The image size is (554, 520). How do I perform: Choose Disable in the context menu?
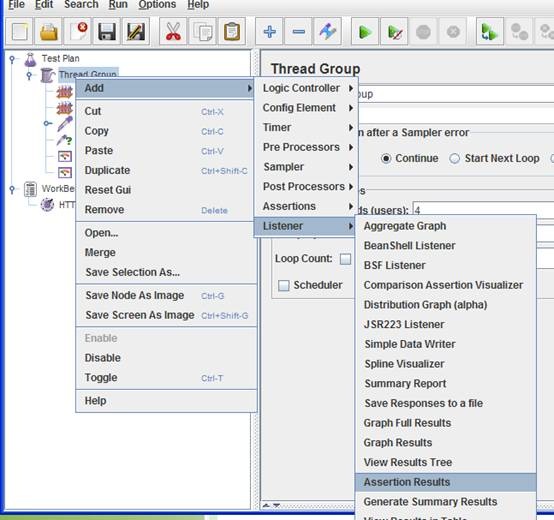166,358
